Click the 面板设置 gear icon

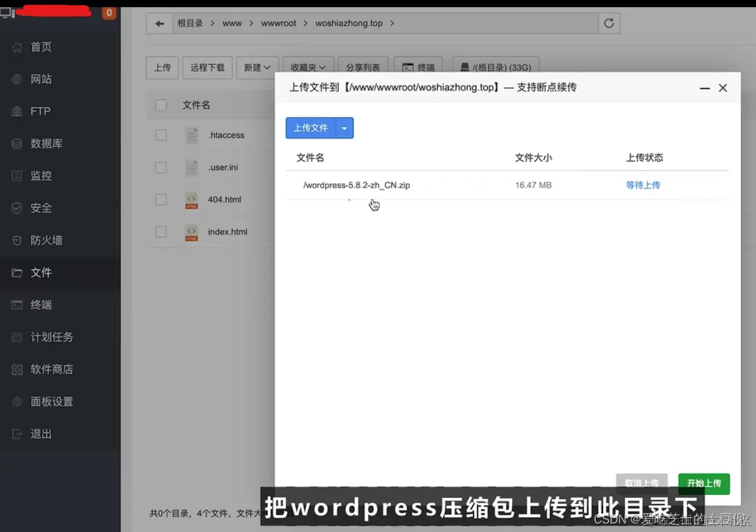pos(17,402)
